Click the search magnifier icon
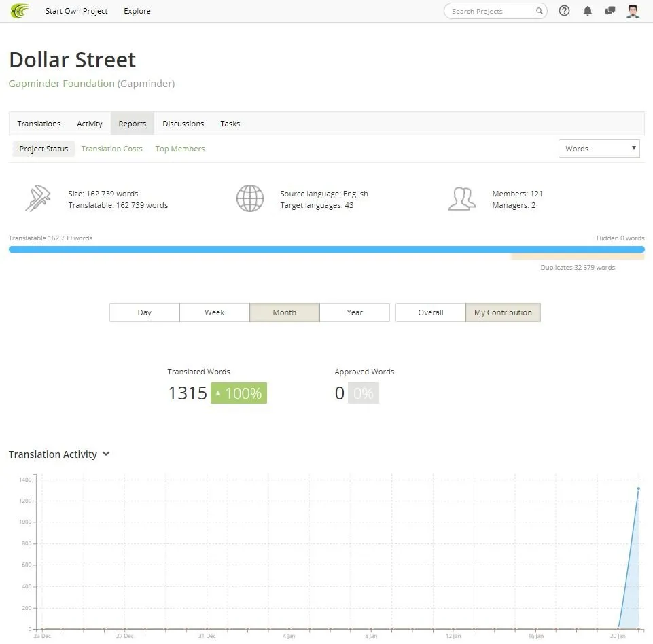 (x=539, y=11)
